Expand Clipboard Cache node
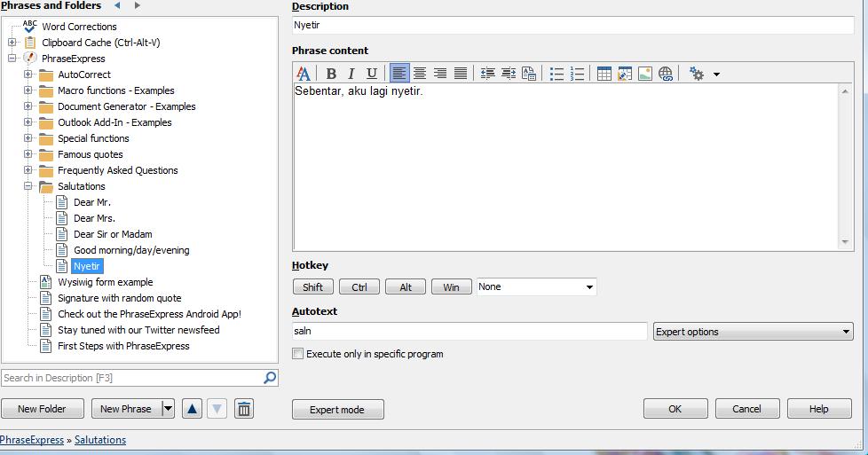 [12, 42]
